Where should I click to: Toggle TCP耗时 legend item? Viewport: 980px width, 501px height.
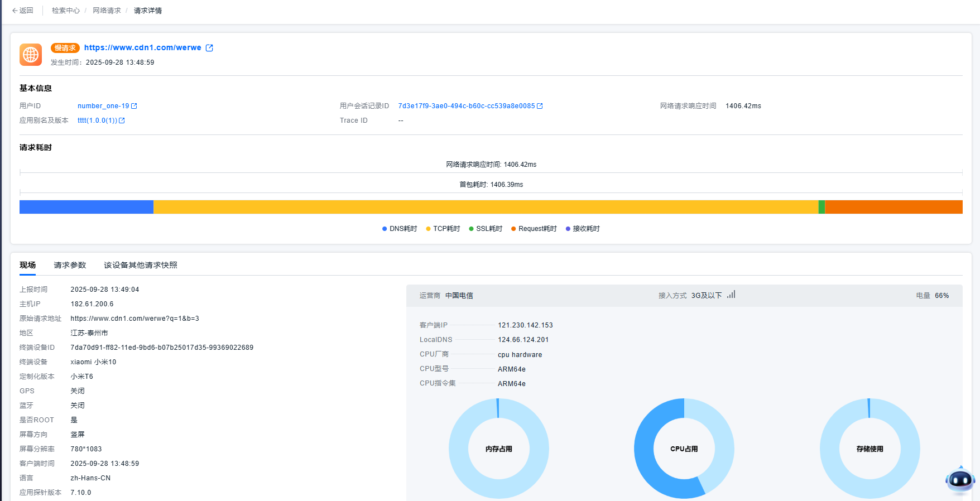pos(443,229)
